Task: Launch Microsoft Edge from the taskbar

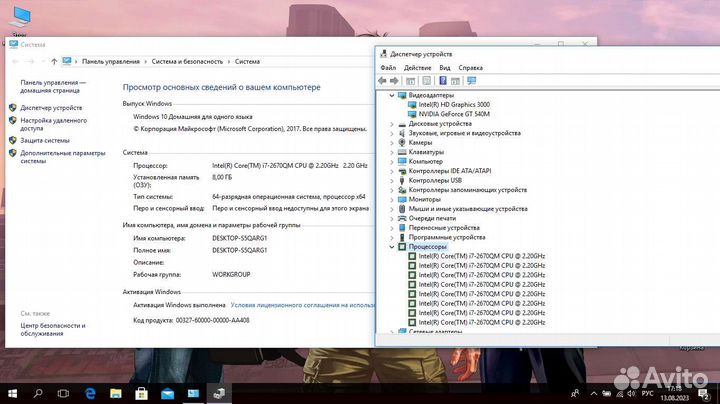Action: (90, 393)
